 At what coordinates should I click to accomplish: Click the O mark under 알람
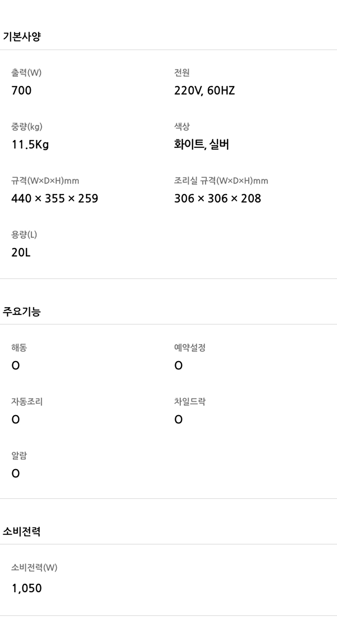[15, 473]
